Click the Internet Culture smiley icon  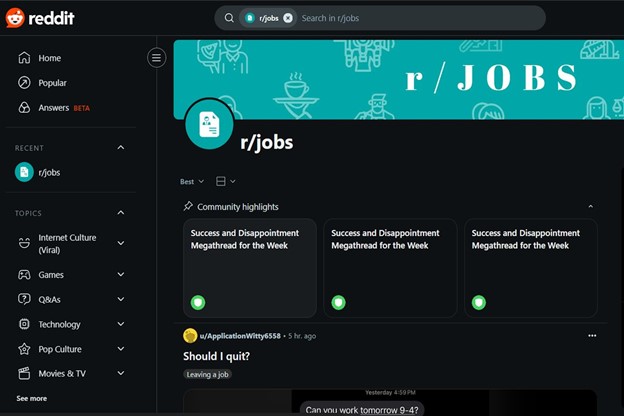(x=24, y=242)
